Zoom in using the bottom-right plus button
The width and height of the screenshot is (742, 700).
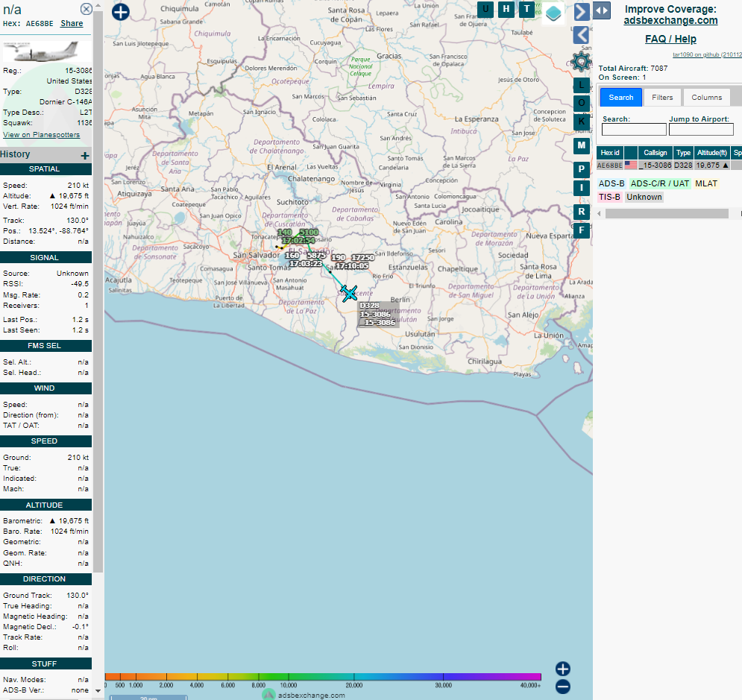point(562,669)
